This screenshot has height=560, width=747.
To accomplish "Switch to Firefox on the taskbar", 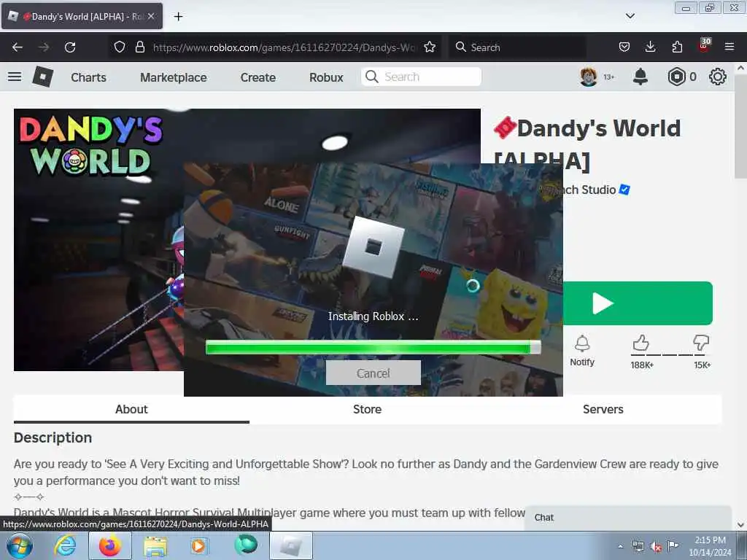I will tap(110, 545).
